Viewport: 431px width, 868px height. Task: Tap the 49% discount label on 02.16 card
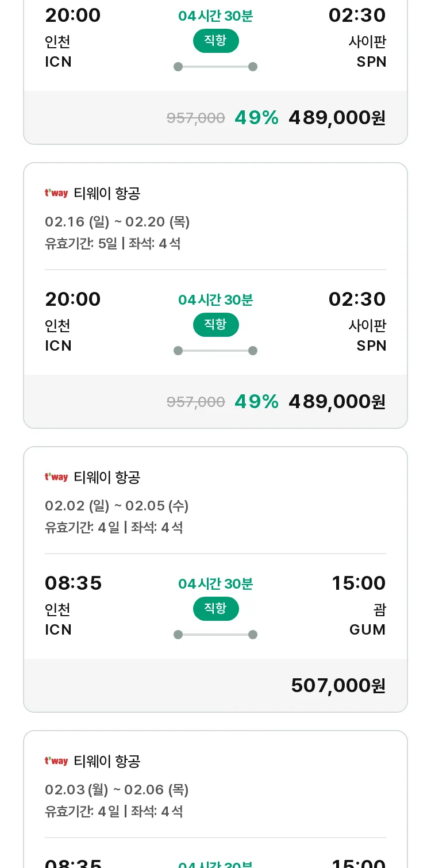(x=256, y=401)
